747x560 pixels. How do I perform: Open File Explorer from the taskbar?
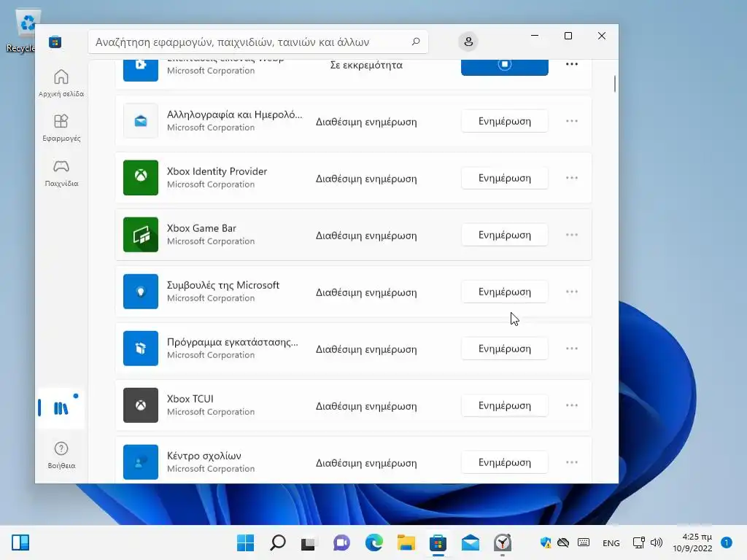tap(406, 542)
